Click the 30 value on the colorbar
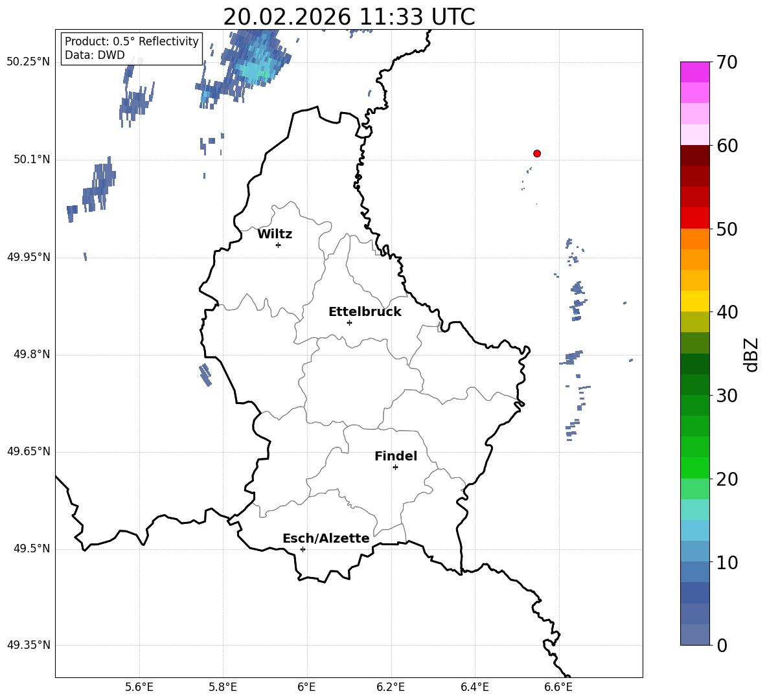 [726, 396]
